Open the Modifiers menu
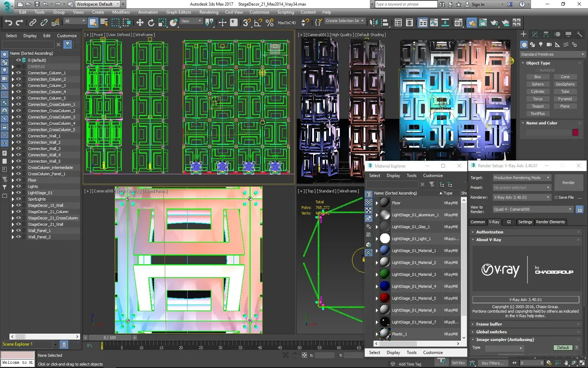The height and width of the screenshot is (368, 588). coord(121,12)
